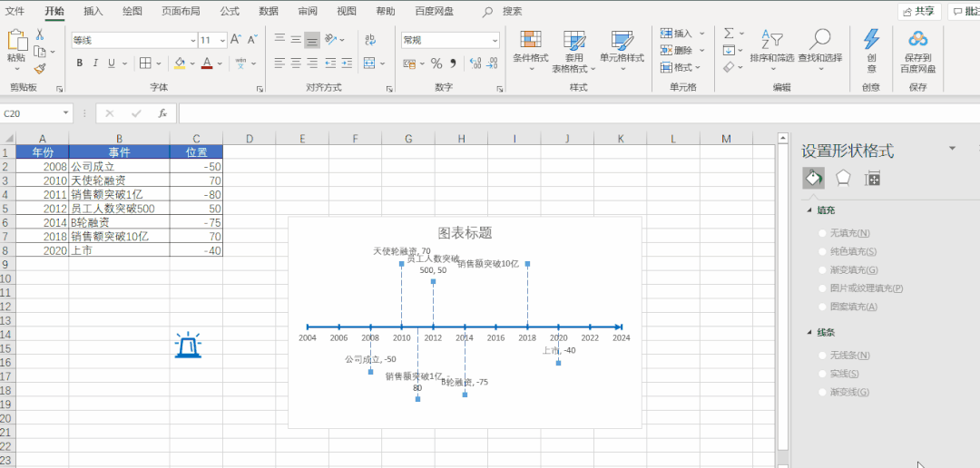Apply red font color swatch
Image resolution: width=980 pixels, height=468 pixels.
click(208, 63)
